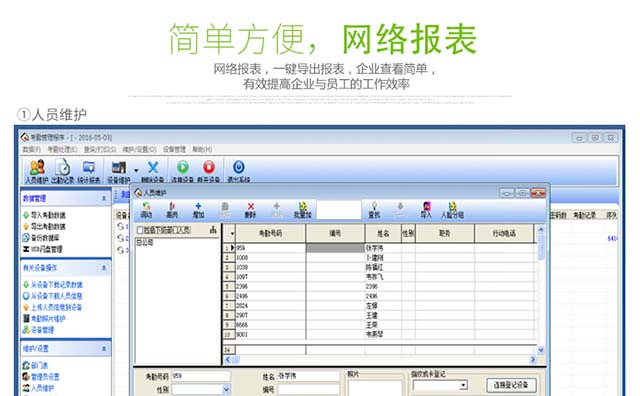
Task: Expand the dropdown arrow beside 设备维护
Action: tap(136, 170)
